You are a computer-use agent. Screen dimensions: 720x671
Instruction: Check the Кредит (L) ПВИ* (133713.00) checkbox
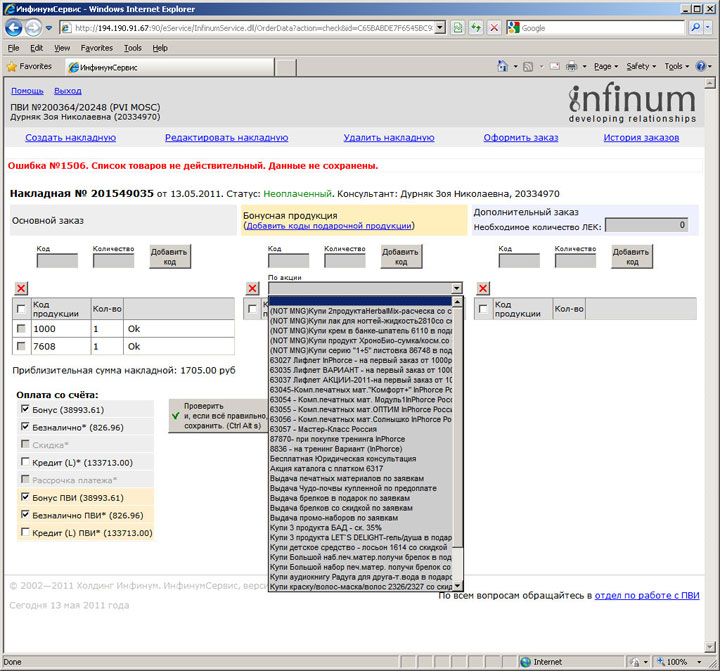(x=25, y=532)
